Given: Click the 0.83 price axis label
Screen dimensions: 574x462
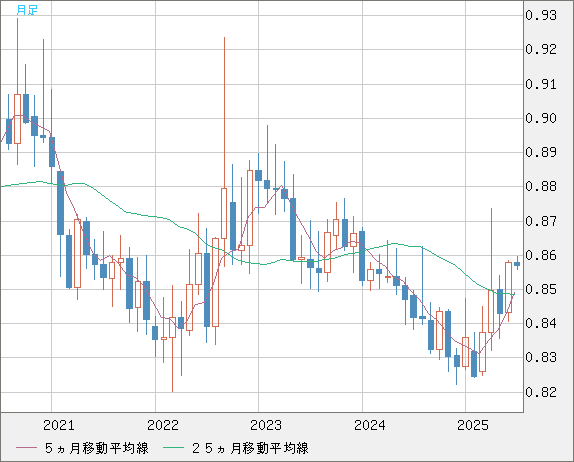Looking at the screenshot, I should [541, 357].
